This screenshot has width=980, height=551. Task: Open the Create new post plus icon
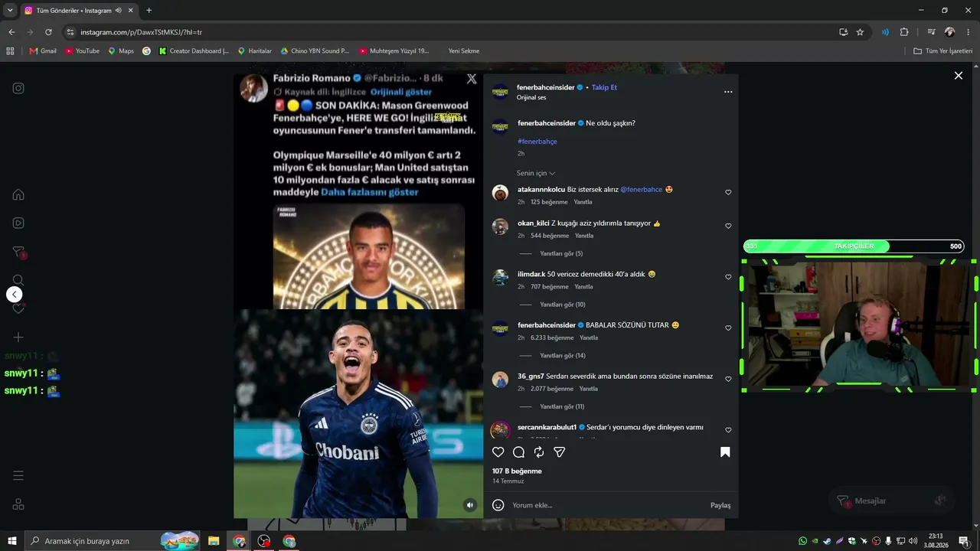(18, 337)
